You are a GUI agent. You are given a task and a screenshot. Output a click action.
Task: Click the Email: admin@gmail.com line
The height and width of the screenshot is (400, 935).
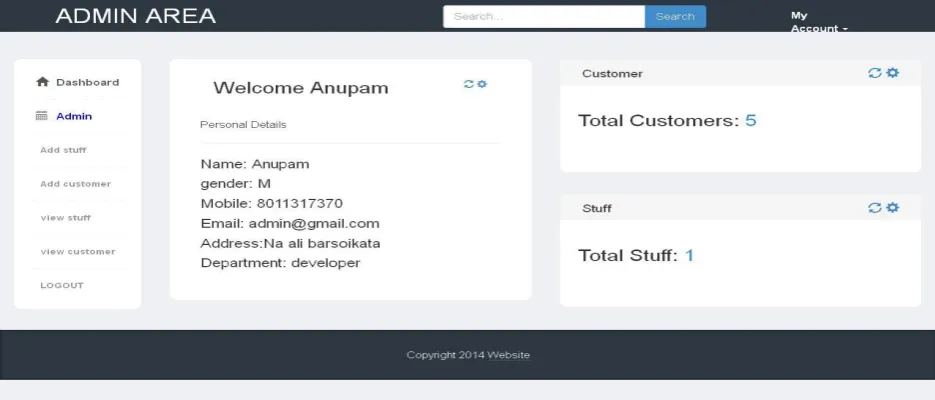point(290,224)
